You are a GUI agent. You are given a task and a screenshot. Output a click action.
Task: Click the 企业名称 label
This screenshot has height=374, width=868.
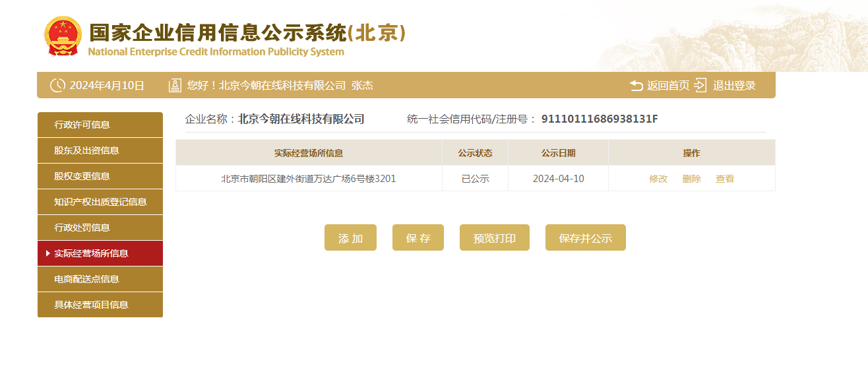(x=210, y=119)
